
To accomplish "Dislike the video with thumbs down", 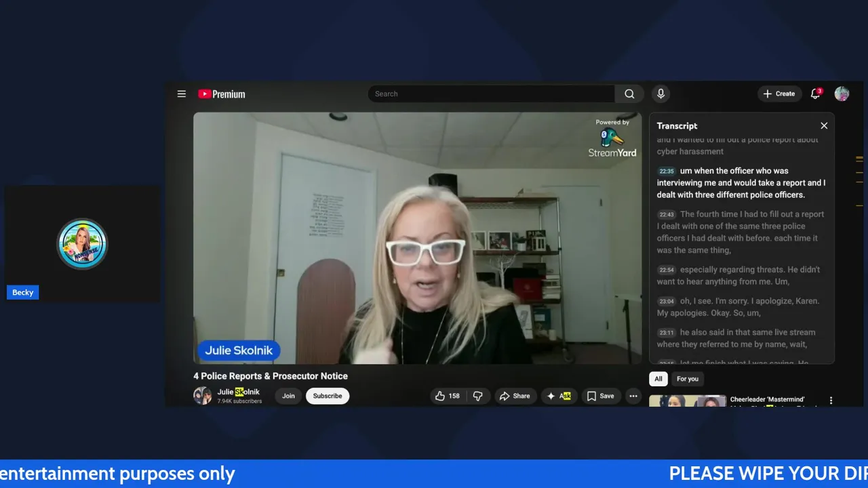I will (478, 396).
